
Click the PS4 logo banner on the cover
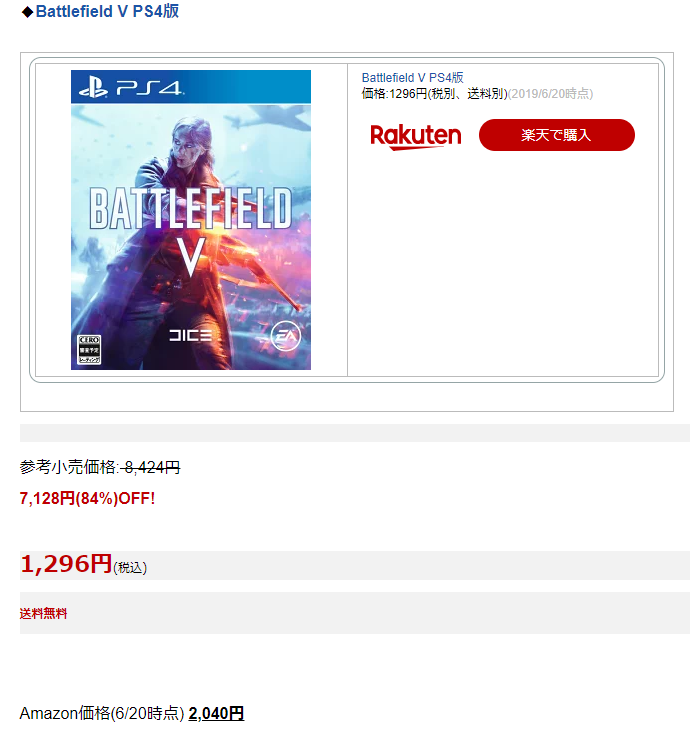pos(191,87)
